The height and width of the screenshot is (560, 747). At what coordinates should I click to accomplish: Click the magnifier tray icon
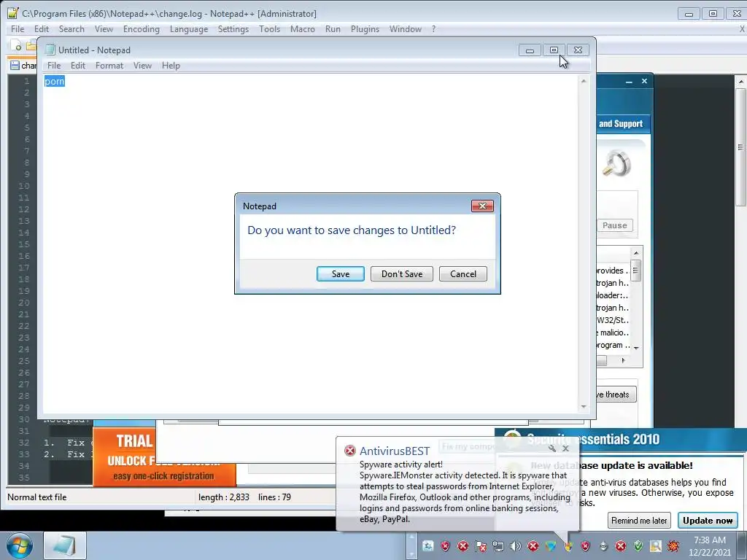point(656,546)
